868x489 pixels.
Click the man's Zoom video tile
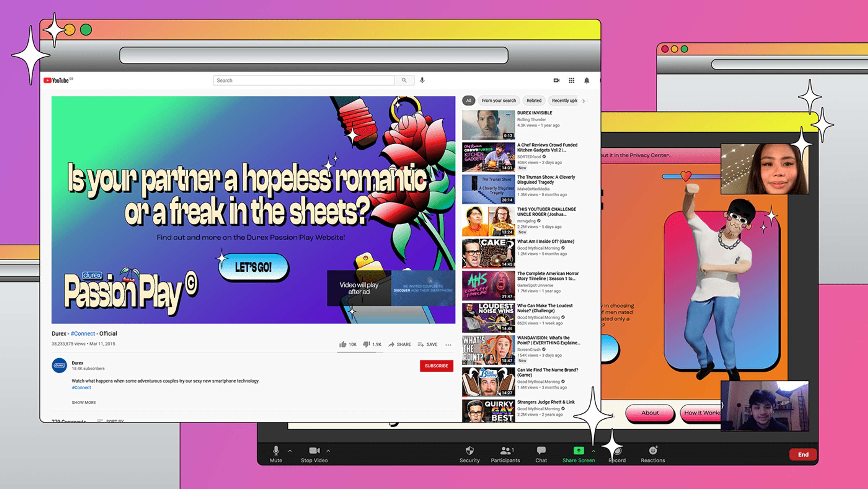764,406
